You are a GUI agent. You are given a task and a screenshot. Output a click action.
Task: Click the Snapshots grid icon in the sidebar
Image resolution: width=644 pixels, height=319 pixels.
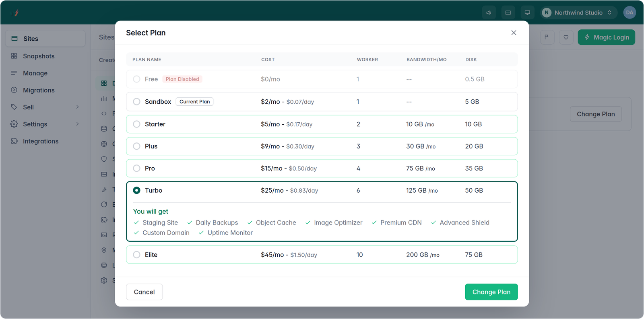pyautogui.click(x=14, y=56)
